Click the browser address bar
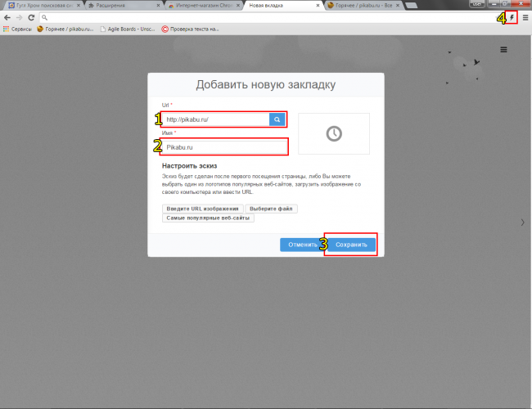532x409 pixels. [x=272, y=18]
